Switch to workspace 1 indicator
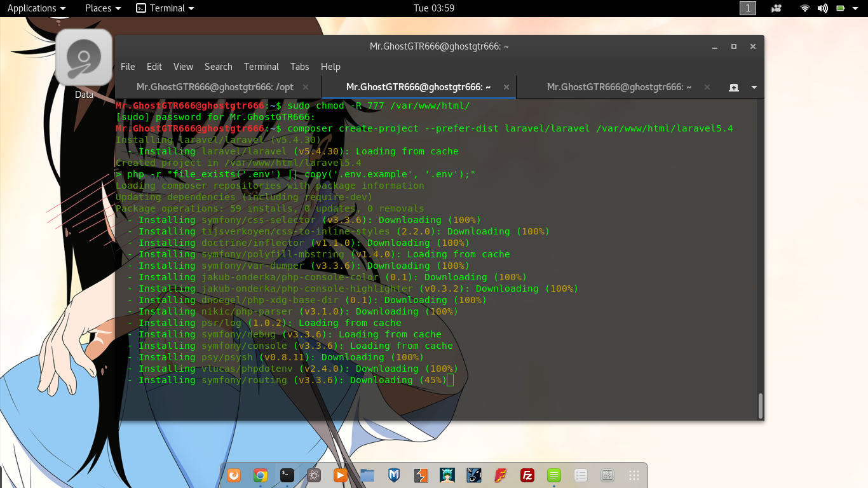This screenshot has width=868, height=488. click(748, 8)
